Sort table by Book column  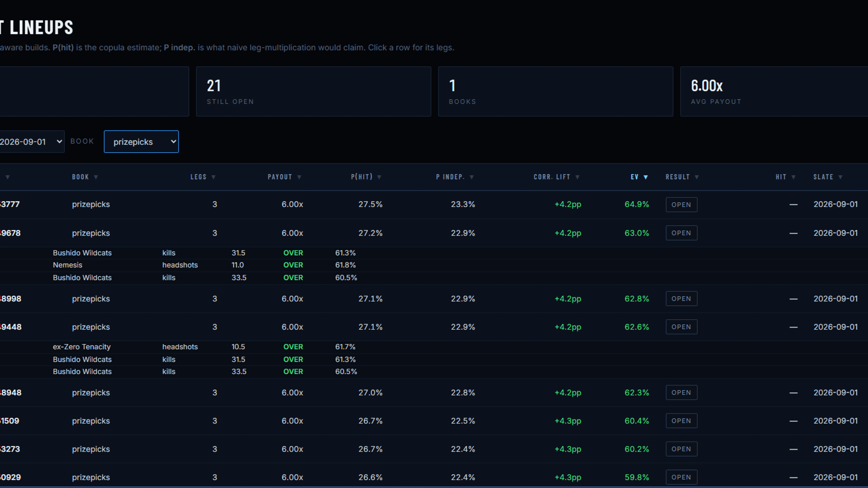coord(85,177)
